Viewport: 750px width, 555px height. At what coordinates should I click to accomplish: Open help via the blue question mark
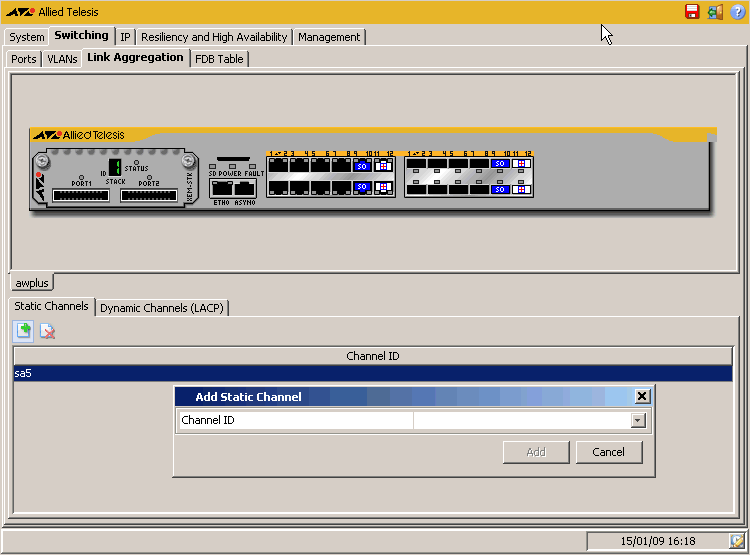click(x=738, y=11)
